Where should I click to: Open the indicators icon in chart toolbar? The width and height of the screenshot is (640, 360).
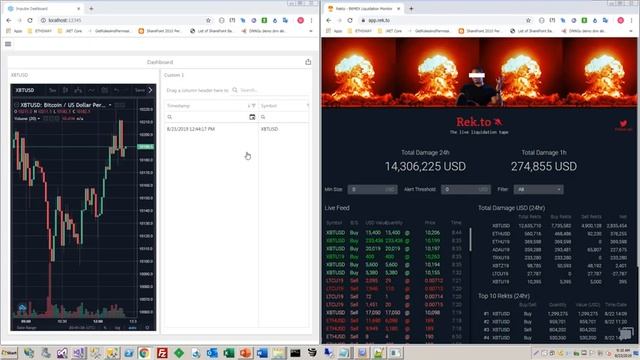[x=91, y=90]
